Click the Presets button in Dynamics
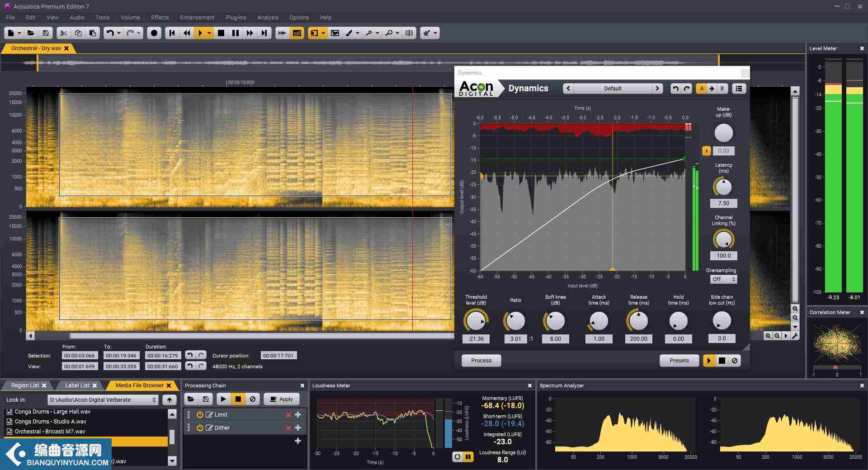Image resolution: width=868 pixels, height=470 pixels. click(679, 361)
